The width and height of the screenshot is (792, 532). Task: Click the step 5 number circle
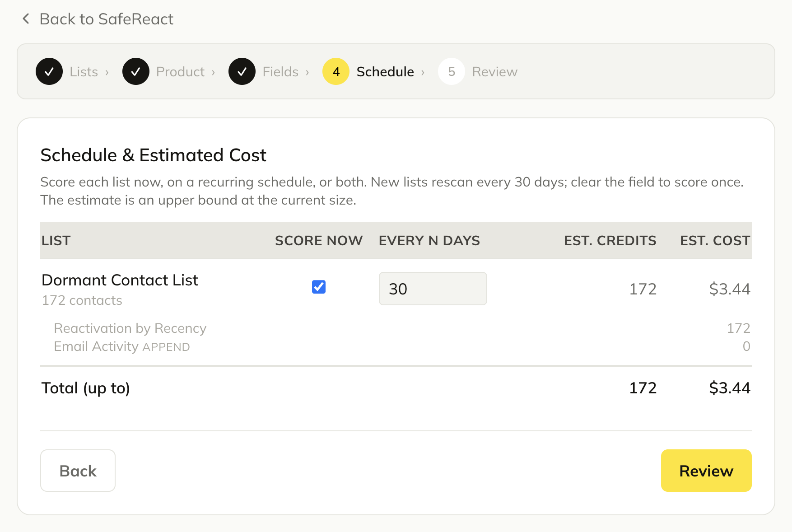click(x=452, y=71)
